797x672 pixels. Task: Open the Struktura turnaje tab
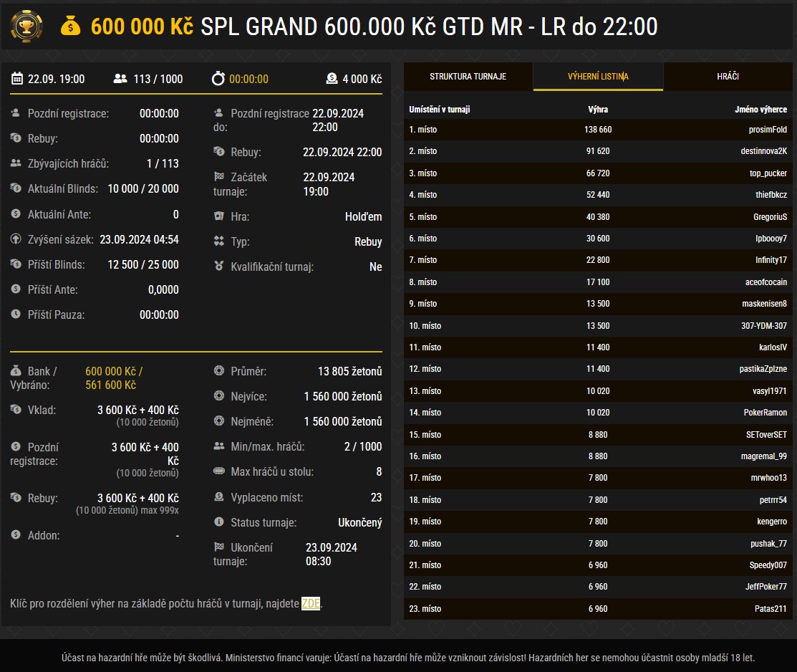[x=468, y=76]
